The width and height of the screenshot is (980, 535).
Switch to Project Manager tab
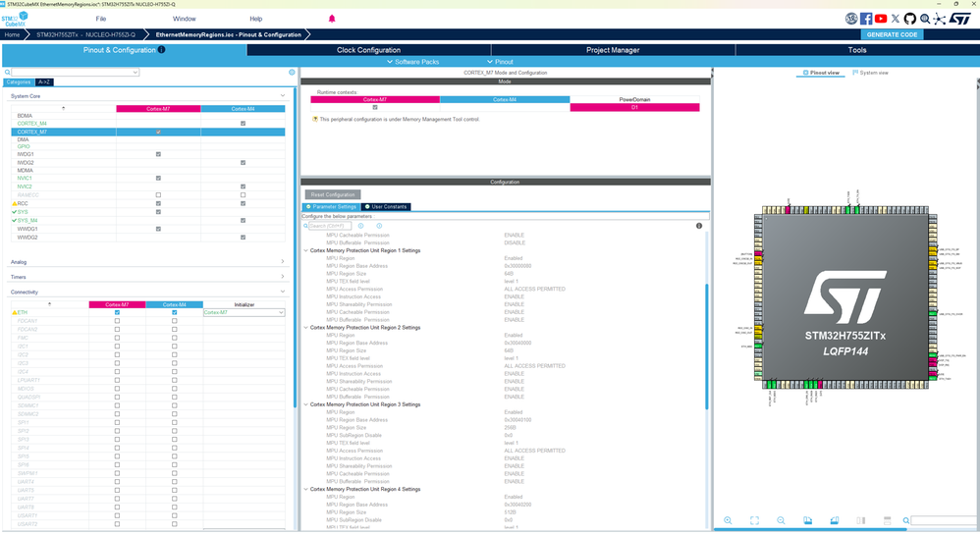(613, 50)
